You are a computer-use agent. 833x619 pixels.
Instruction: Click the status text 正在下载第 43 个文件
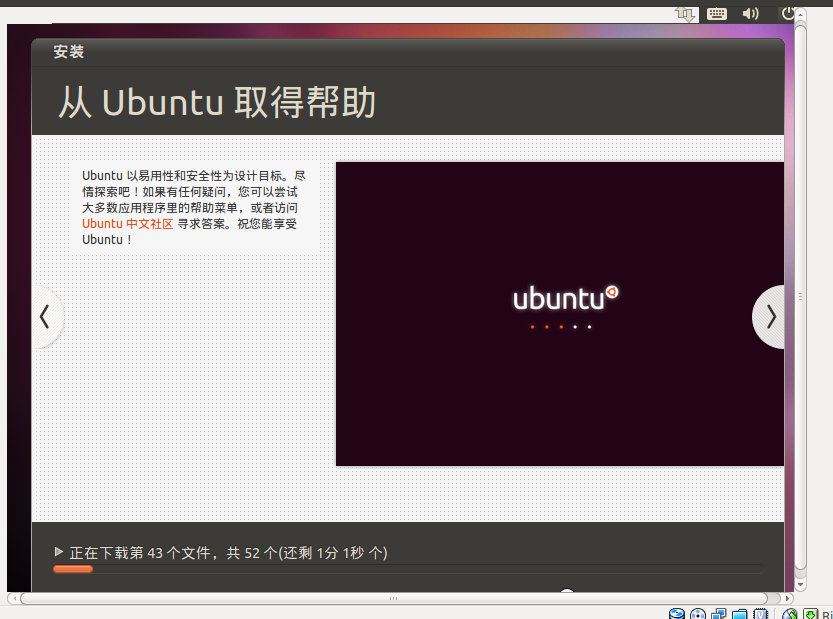click(142, 553)
